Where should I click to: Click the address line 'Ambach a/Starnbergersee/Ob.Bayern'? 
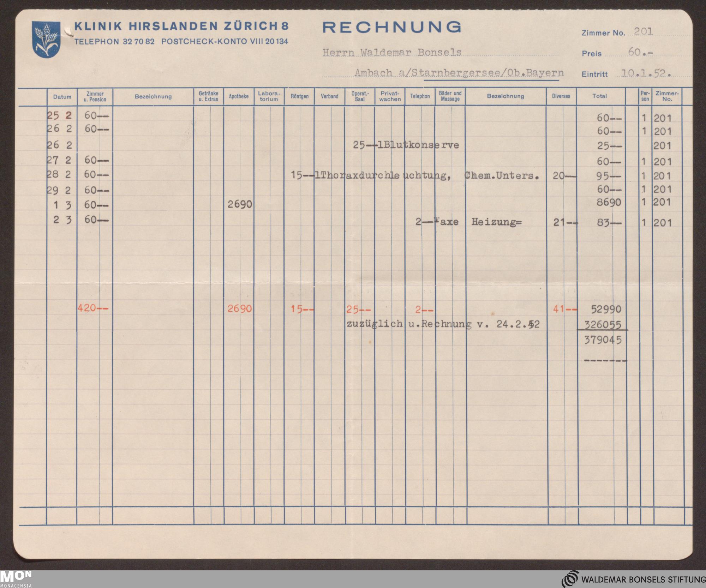pos(459,73)
